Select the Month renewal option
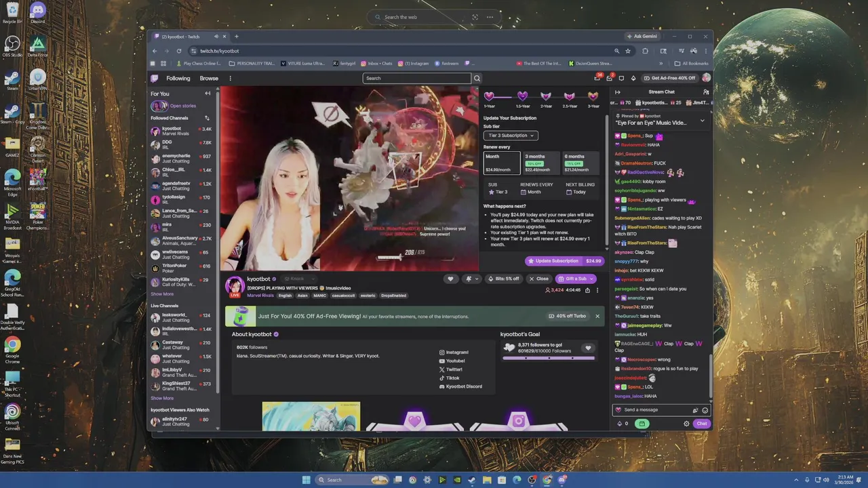 pyautogui.click(x=502, y=163)
